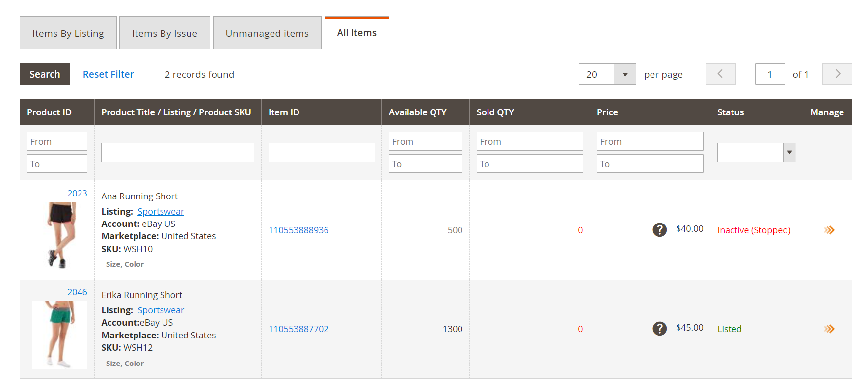Viewport: 868px width, 392px height.
Task: Open product ID 2046 link
Action: point(77,292)
